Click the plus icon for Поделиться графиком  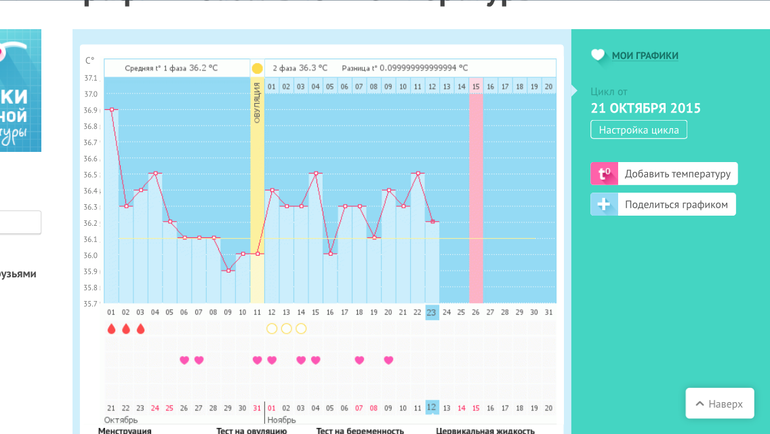(604, 204)
